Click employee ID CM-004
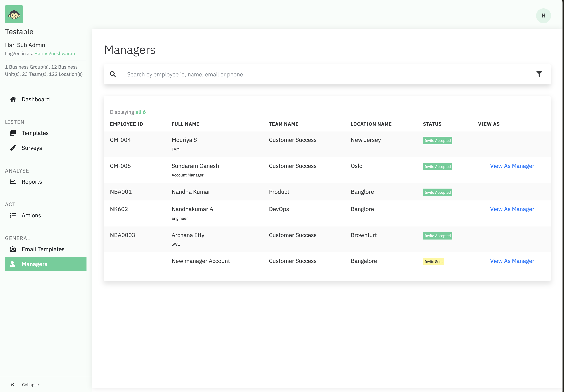 [x=120, y=140]
